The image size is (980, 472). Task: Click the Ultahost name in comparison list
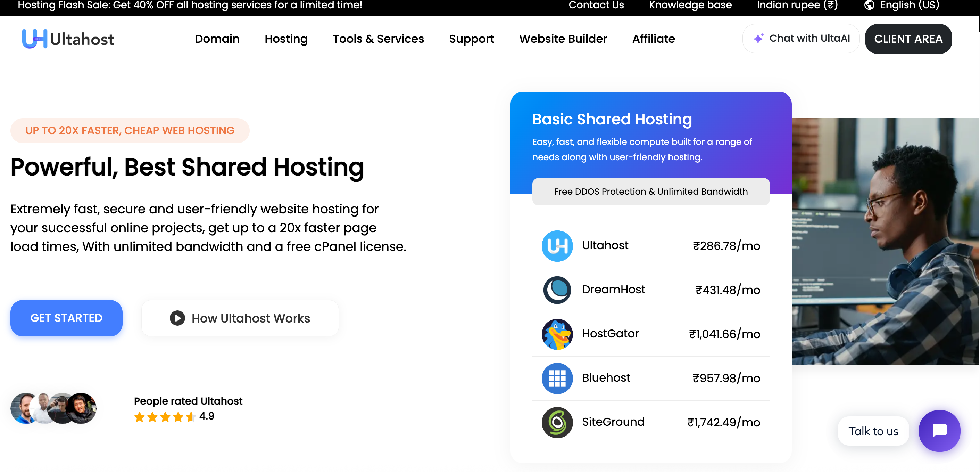tap(605, 245)
